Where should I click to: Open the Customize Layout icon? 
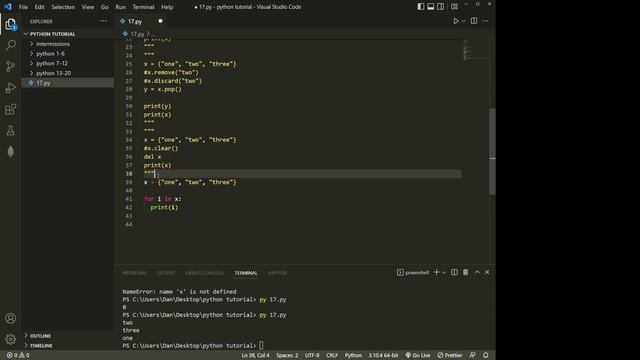454,7
